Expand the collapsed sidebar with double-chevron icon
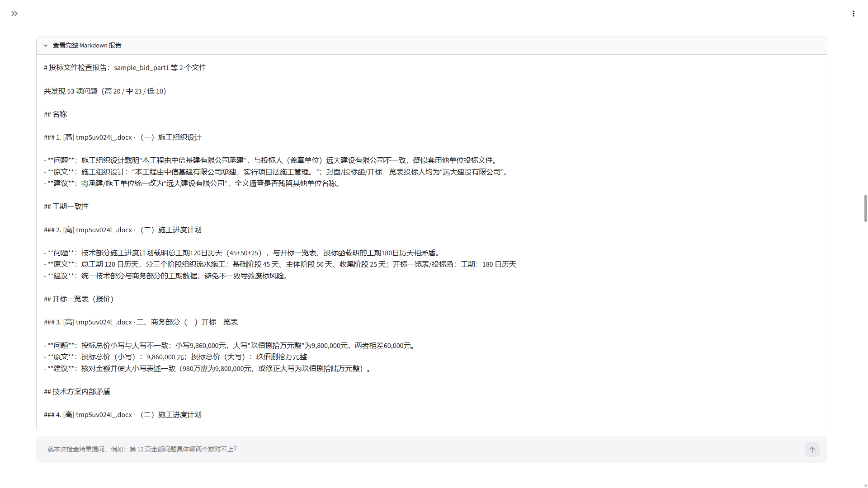This screenshot has width=868, height=488. [x=14, y=14]
